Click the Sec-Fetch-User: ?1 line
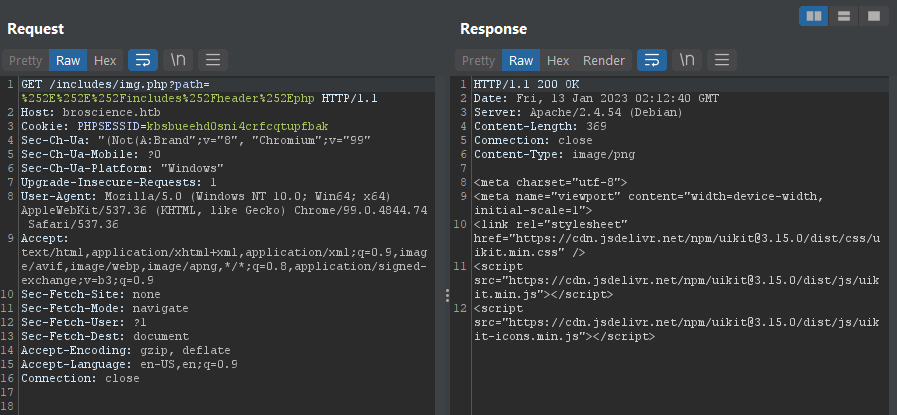Viewport: 897px width, 415px height. pos(84,322)
